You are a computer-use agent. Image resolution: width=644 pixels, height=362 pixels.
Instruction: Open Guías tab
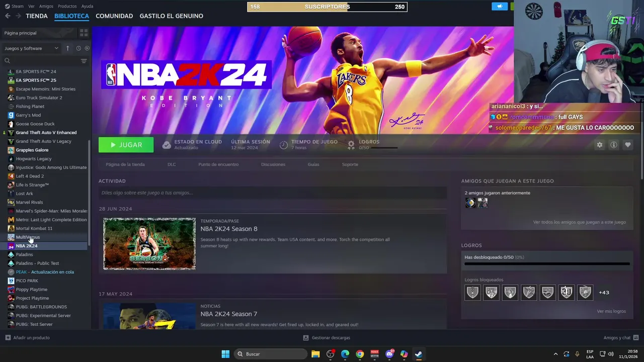tap(313, 164)
